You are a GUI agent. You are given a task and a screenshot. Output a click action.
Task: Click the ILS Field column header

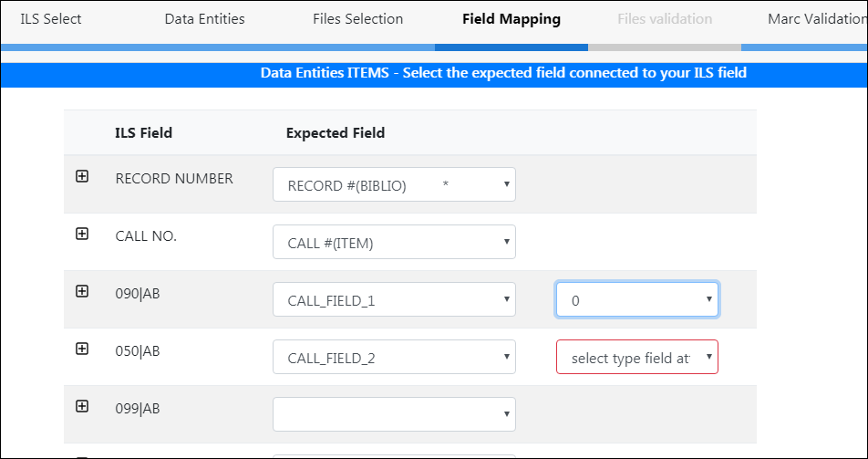(144, 133)
